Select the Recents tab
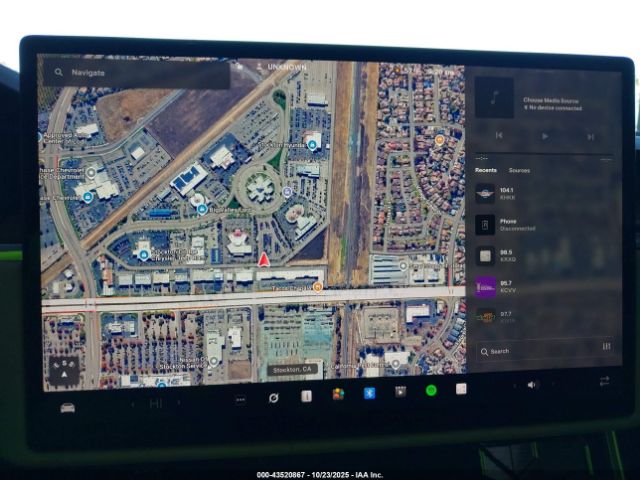Viewport: 640px width, 480px height. coord(485,171)
